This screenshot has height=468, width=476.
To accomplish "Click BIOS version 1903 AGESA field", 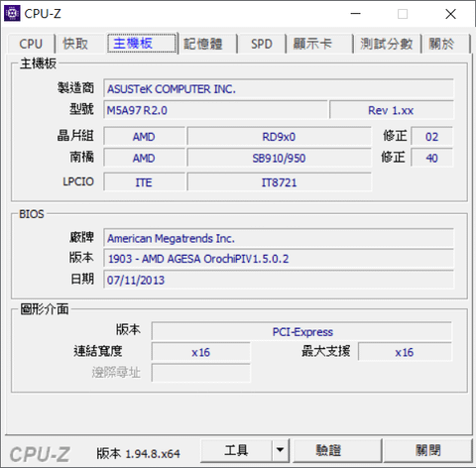I will click(x=279, y=259).
